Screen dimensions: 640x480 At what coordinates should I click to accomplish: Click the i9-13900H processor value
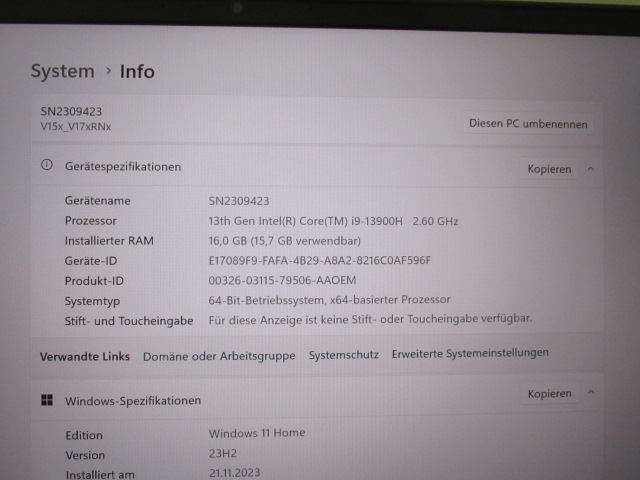[333, 220]
